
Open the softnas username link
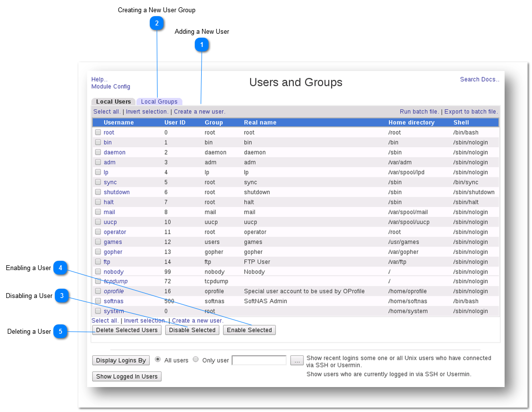pos(114,301)
